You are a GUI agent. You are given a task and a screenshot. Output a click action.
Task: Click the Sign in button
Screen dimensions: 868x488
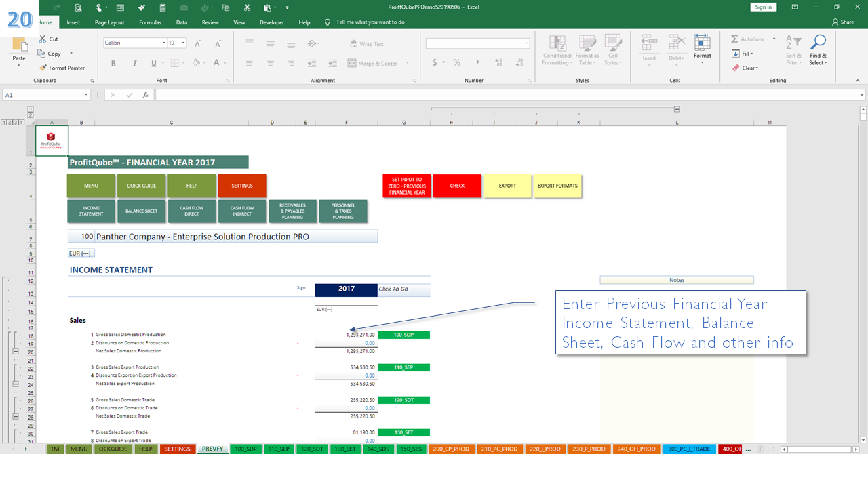click(x=764, y=7)
